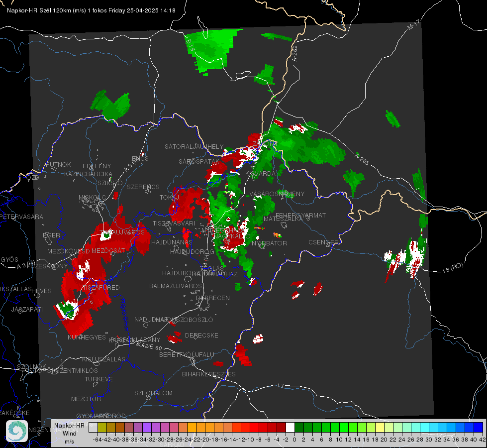The image size is (487, 448).
Task: Select the white swatch between -2 and 0
Action: pyautogui.click(x=290, y=427)
